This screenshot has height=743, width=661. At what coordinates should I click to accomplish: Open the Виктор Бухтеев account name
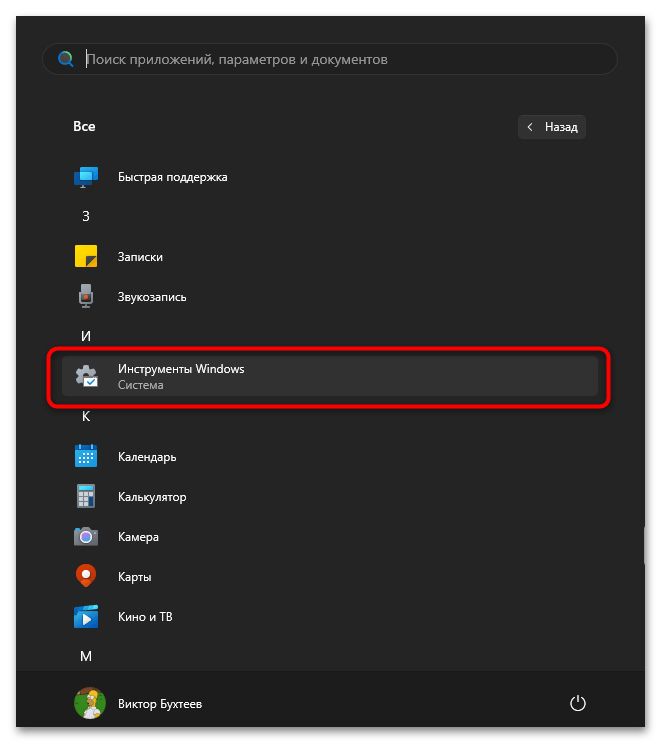coord(160,704)
